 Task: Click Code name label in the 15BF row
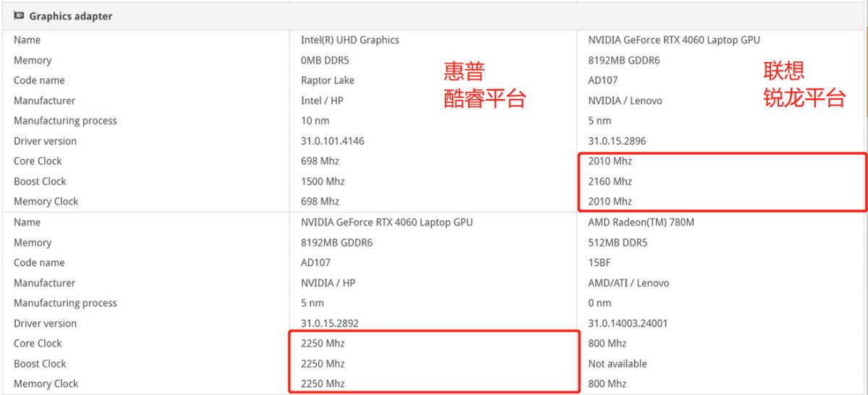(x=39, y=263)
